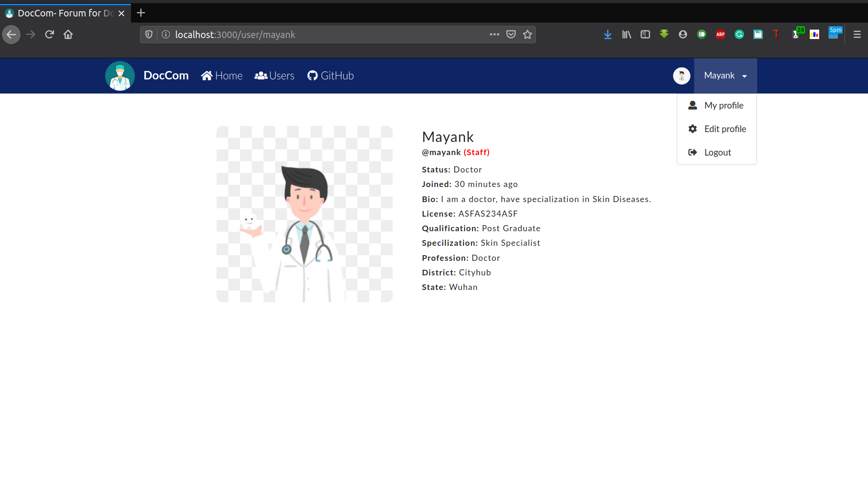Viewport: 868px width, 477px height.
Task: Click the large doctor profile picture
Action: (304, 214)
